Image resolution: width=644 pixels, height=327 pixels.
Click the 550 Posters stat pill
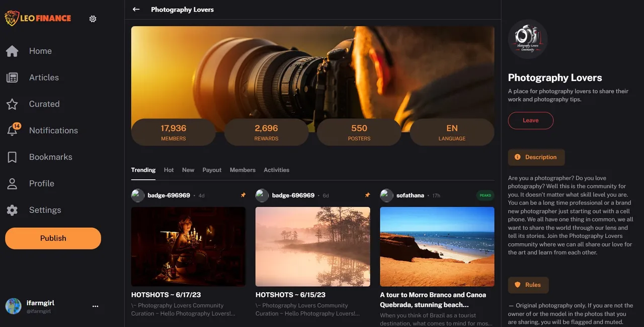click(x=359, y=132)
